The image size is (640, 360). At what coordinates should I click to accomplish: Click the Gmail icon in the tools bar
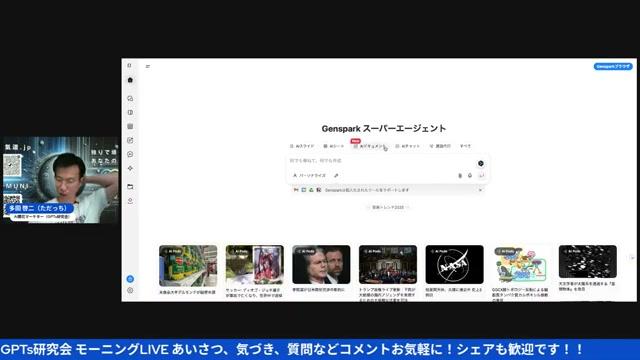(x=296, y=190)
